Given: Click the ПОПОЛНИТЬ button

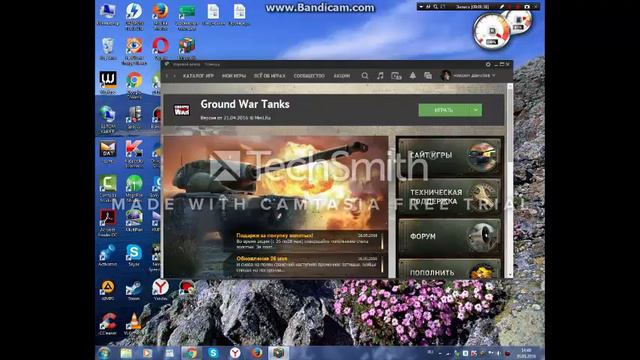Looking at the screenshot, I should [x=450, y=269].
